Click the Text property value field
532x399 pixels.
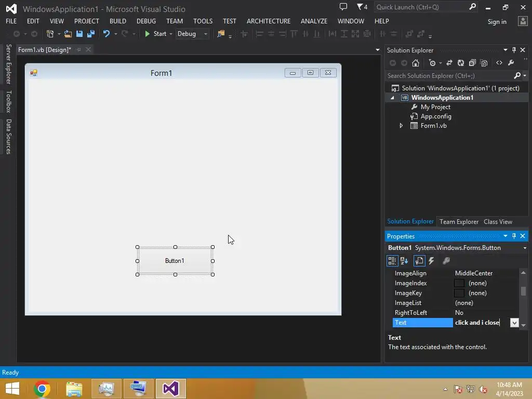(x=482, y=323)
